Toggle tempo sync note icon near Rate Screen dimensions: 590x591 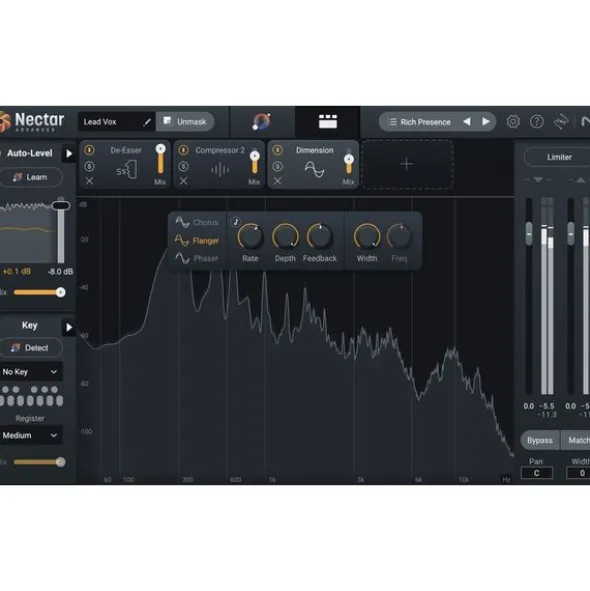point(236,222)
